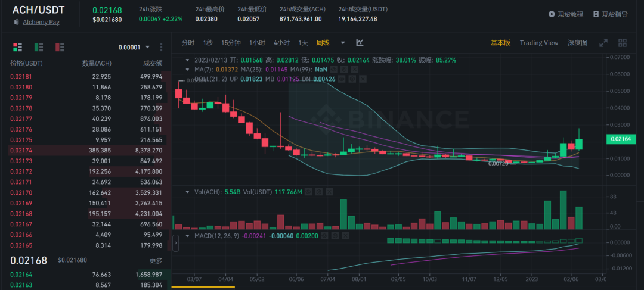Hide the MA indicator using eye icon
Viewport: 644px width, 290px height.
click(x=334, y=70)
